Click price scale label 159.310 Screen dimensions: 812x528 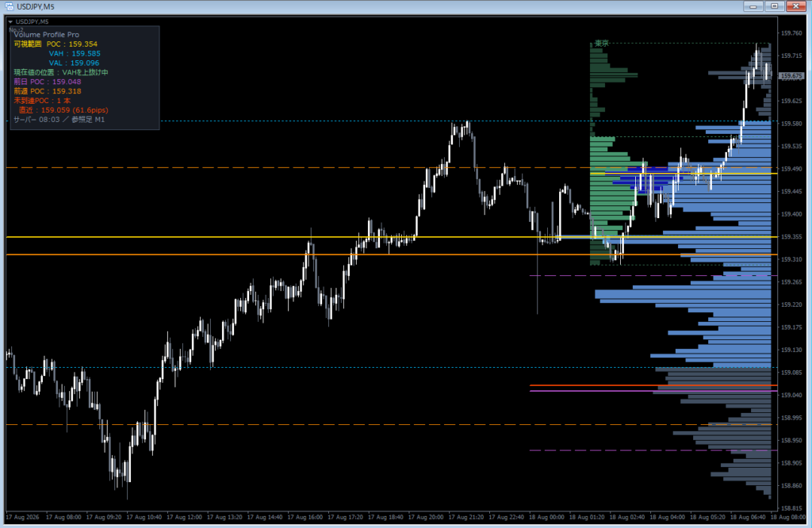tap(791, 259)
